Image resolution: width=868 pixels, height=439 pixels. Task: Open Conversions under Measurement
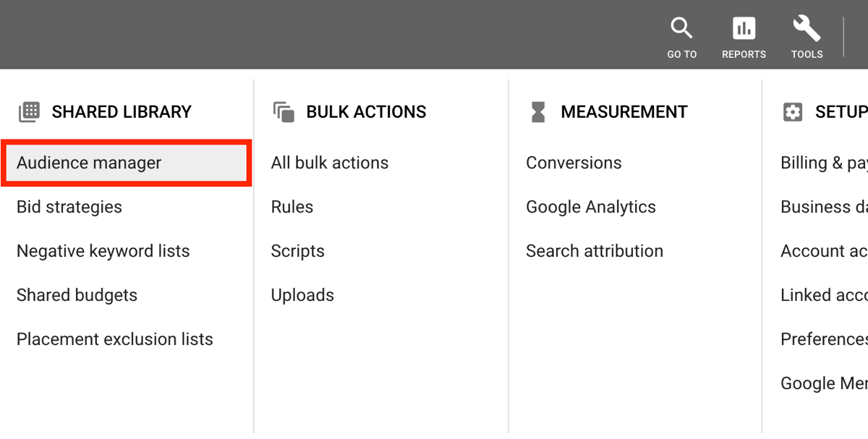[574, 163]
